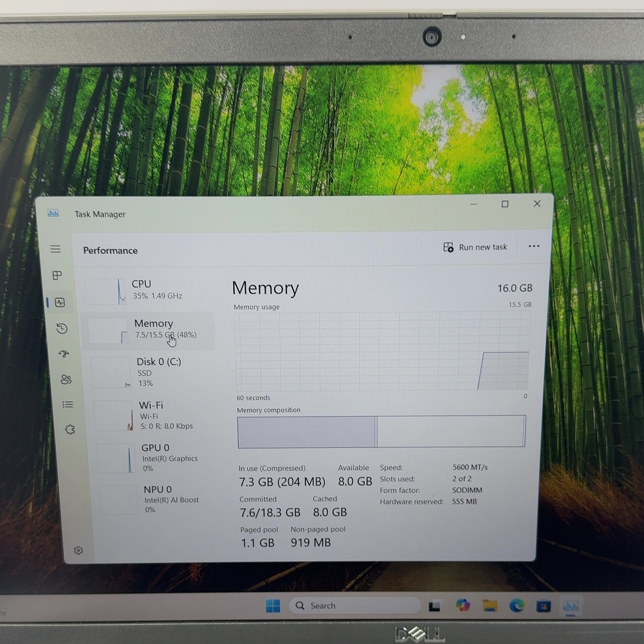Maximize the Task Manager window

click(x=505, y=204)
